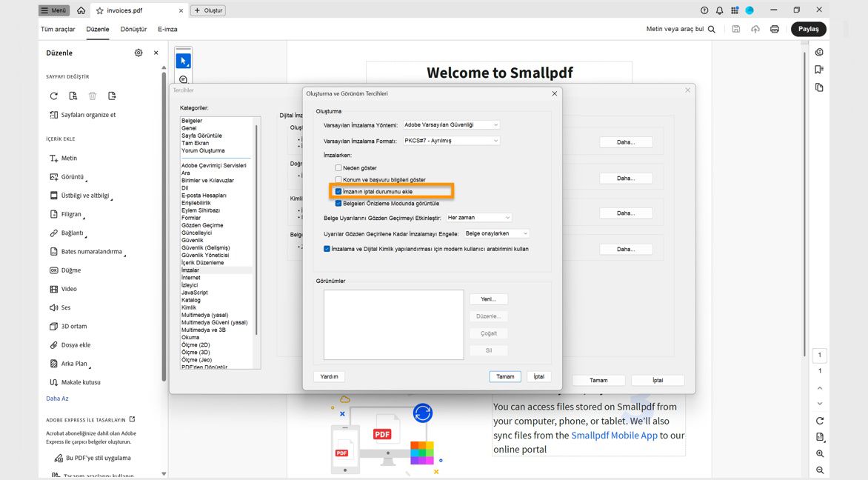Open the page thumbnails panel icon
The height and width of the screenshot is (480, 868).
pos(819,87)
